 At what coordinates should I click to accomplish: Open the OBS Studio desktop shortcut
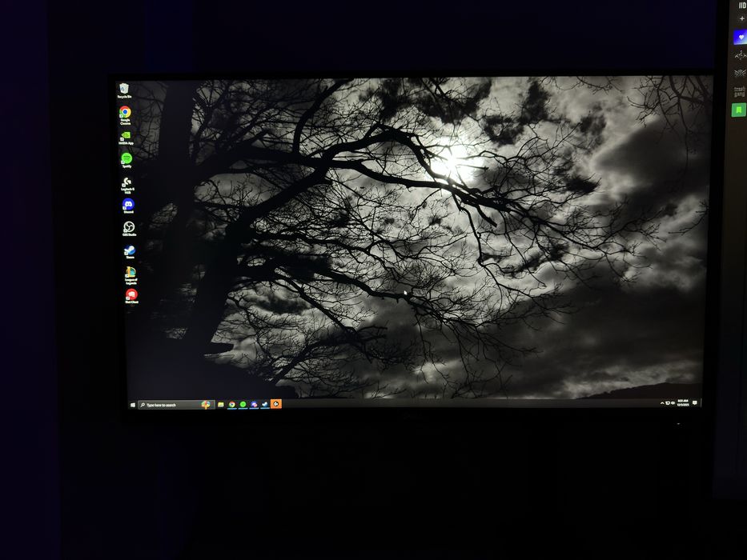(x=129, y=229)
